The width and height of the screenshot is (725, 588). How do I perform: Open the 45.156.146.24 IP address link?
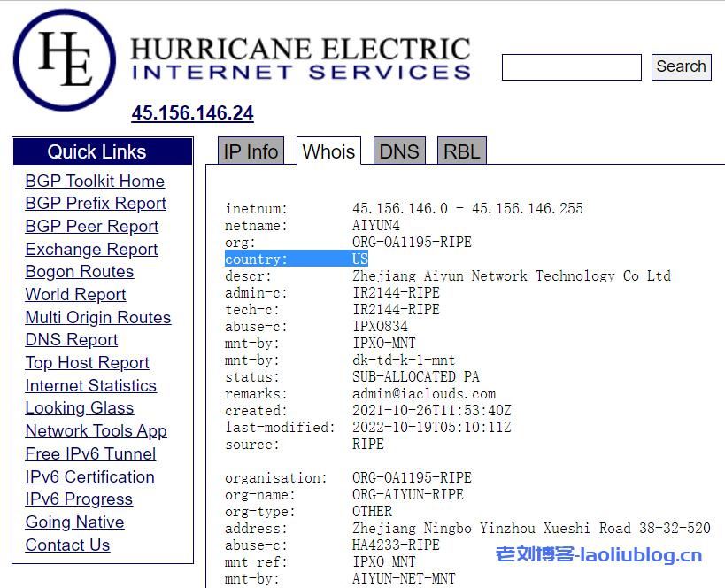(192, 113)
